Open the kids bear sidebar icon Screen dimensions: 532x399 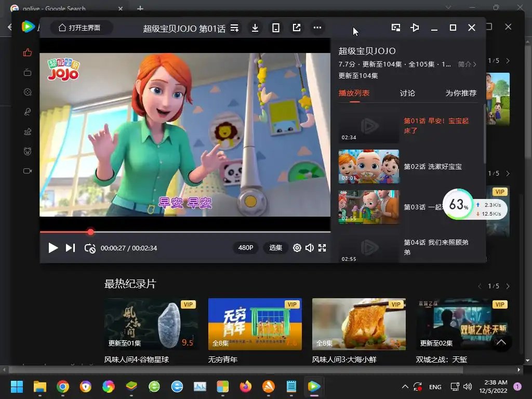pyautogui.click(x=28, y=151)
